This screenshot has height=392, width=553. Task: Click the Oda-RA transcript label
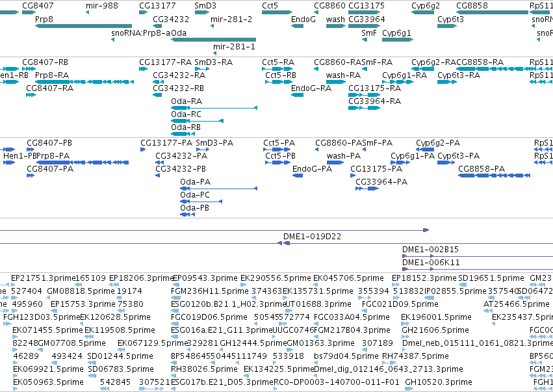pyautogui.click(x=186, y=101)
